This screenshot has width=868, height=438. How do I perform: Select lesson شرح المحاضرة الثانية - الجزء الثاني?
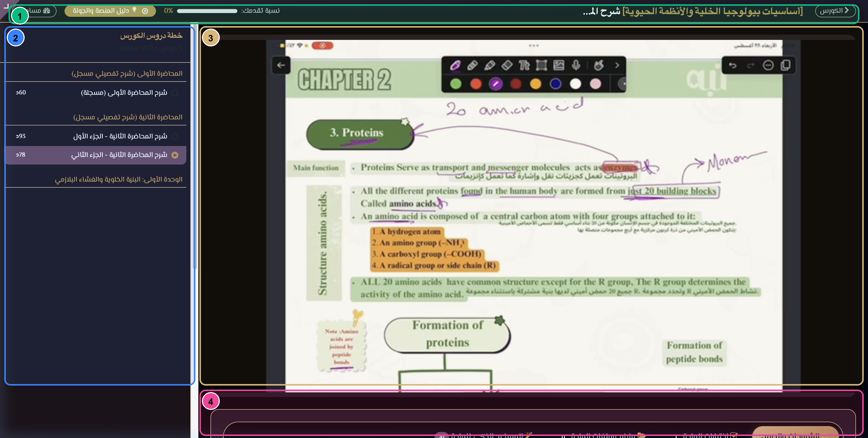[96, 155]
